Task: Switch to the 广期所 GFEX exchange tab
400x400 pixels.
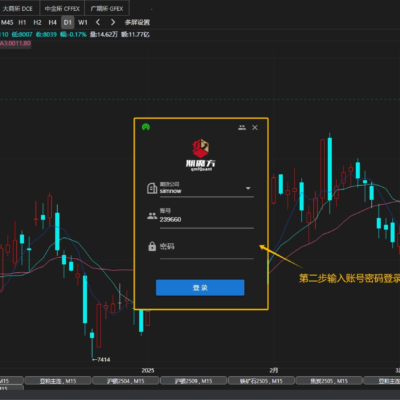Action: pos(107,9)
